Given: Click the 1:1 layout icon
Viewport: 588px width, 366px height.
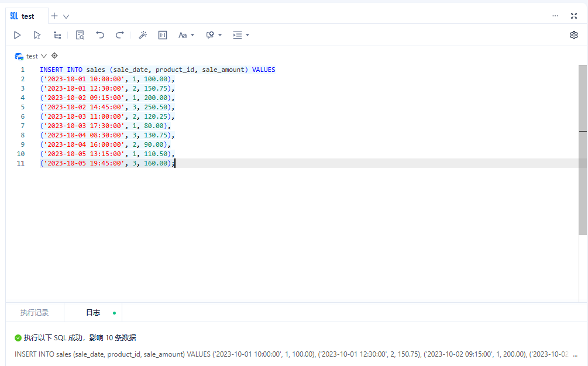Looking at the screenshot, I should 163,35.
